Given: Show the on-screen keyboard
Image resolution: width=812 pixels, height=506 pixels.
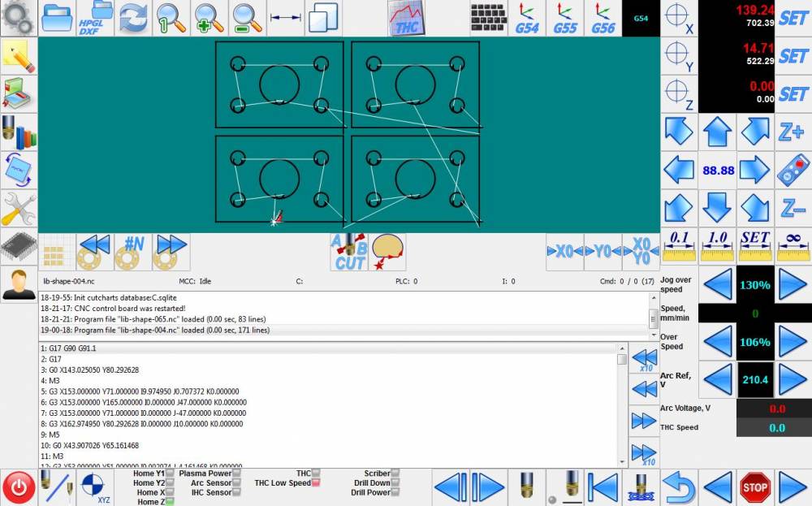Looking at the screenshot, I should pos(489,18).
